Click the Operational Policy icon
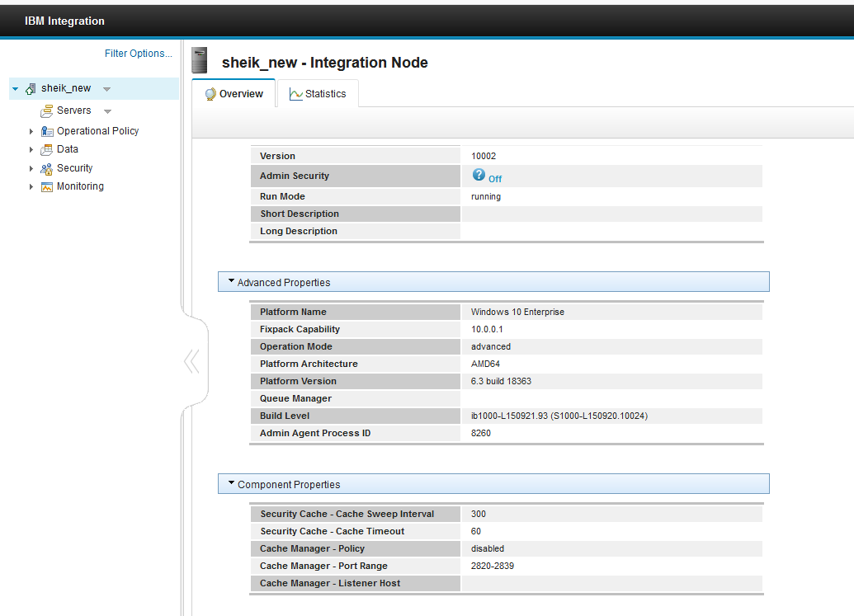854x616 pixels. 48,130
